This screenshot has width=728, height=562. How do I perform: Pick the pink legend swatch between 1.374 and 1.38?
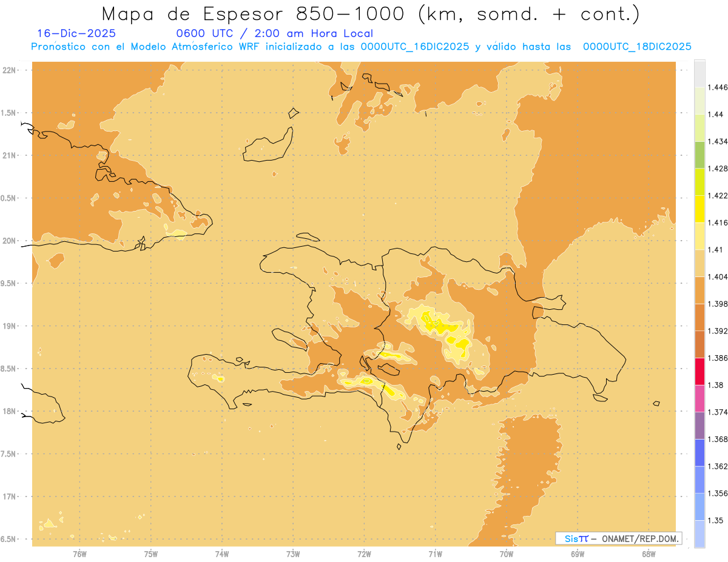699,398
